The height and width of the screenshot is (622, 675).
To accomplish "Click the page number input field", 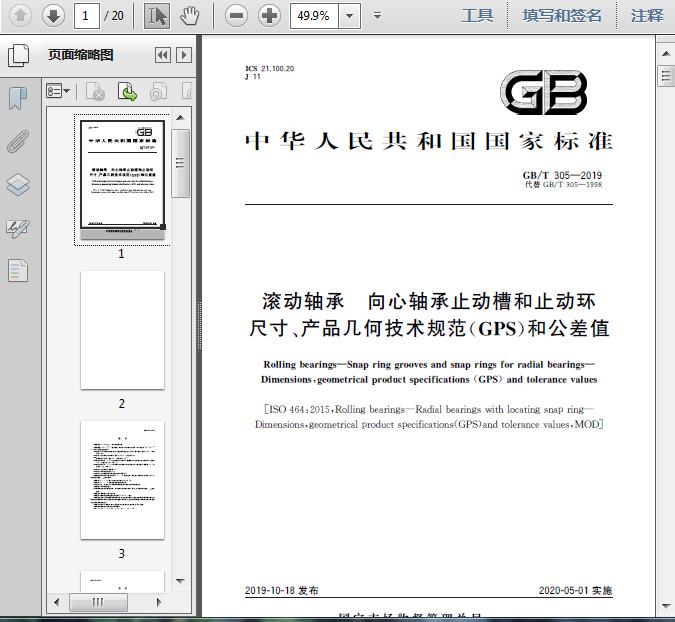I will point(87,16).
